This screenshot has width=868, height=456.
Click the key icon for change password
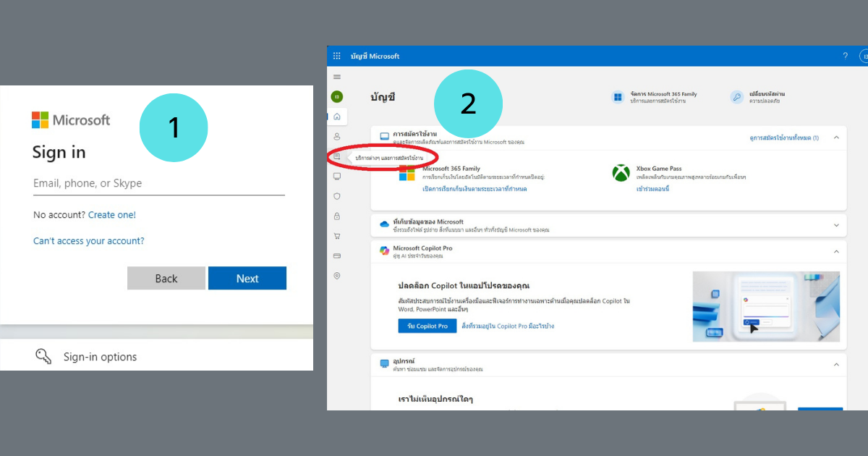coord(736,97)
